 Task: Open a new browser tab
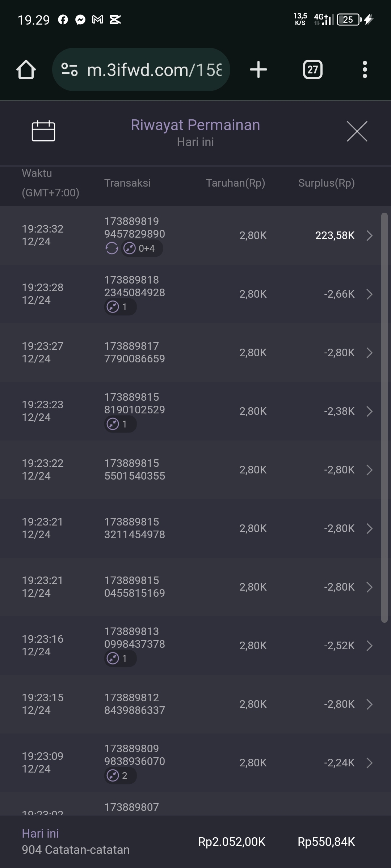click(258, 69)
